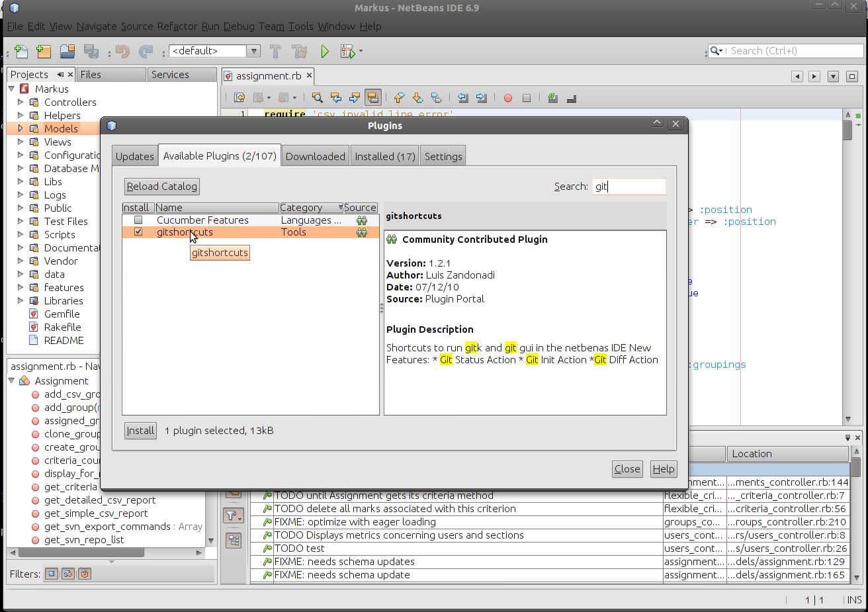Click the Next Bookmark editor icon
Image resolution: width=868 pixels, height=612 pixels.
417,98
